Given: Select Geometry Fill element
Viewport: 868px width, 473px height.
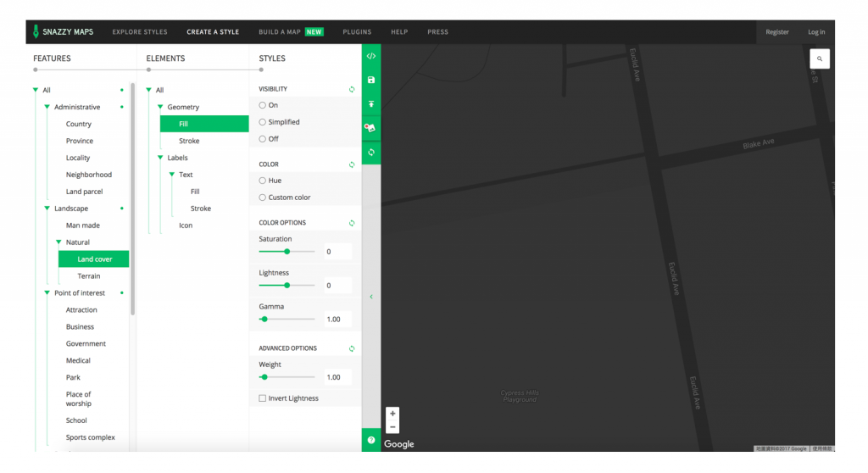Looking at the screenshot, I should 204,124.
